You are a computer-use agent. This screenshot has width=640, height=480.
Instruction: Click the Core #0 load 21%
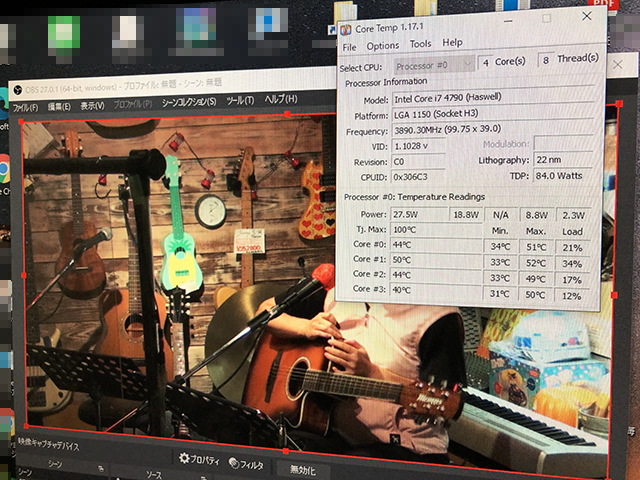pos(572,248)
